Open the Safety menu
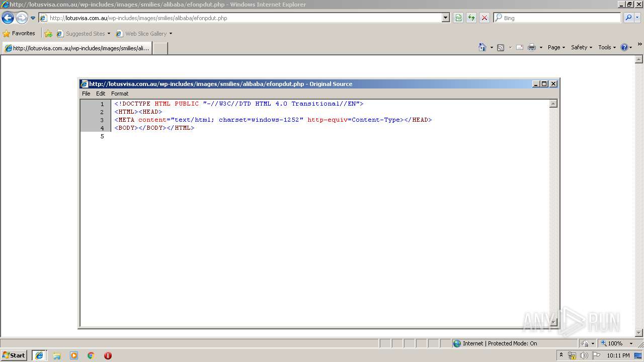The width and height of the screenshot is (644, 362). click(582, 47)
